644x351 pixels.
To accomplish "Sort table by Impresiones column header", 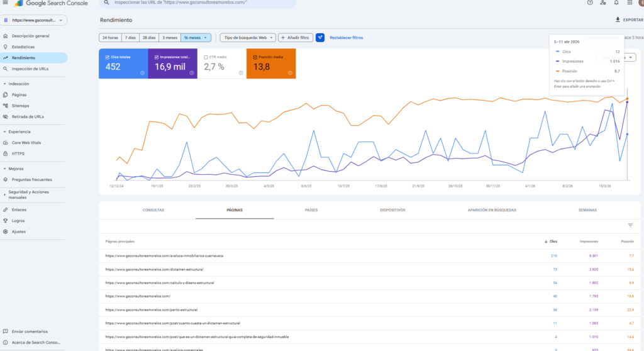I will coord(589,241).
